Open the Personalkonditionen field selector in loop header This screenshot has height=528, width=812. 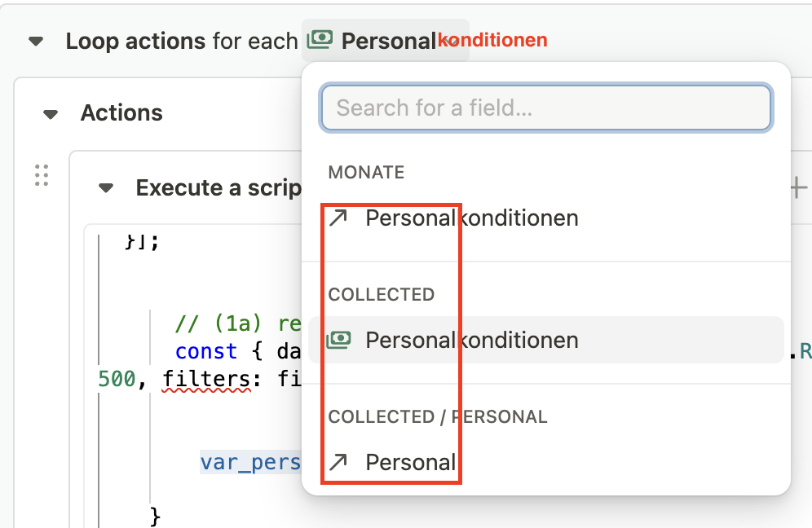pos(387,41)
